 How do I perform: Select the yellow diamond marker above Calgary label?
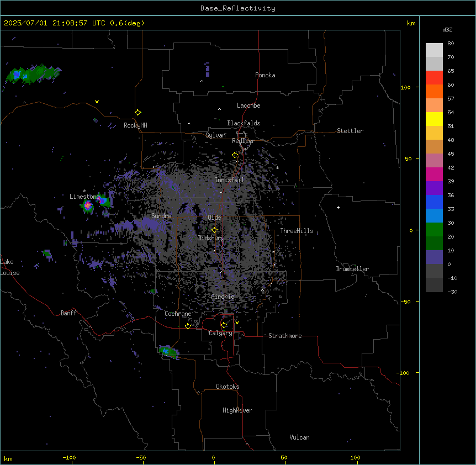(x=224, y=325)
